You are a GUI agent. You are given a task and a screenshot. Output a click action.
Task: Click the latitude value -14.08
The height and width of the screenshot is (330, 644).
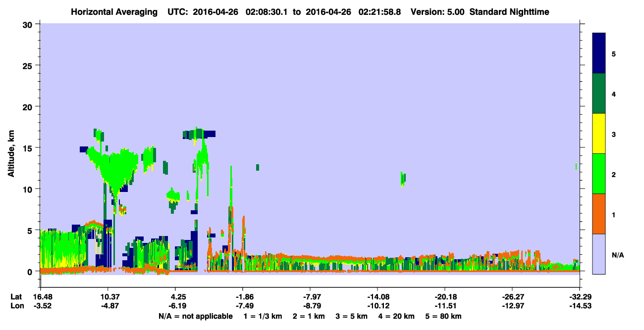(377, 297)
